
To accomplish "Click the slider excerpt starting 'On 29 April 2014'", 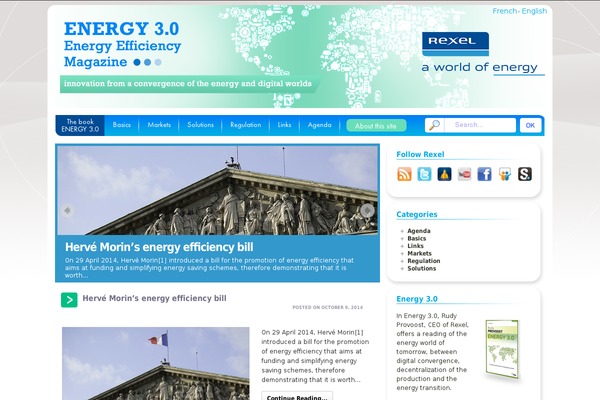I will click(x=209, y=268).
